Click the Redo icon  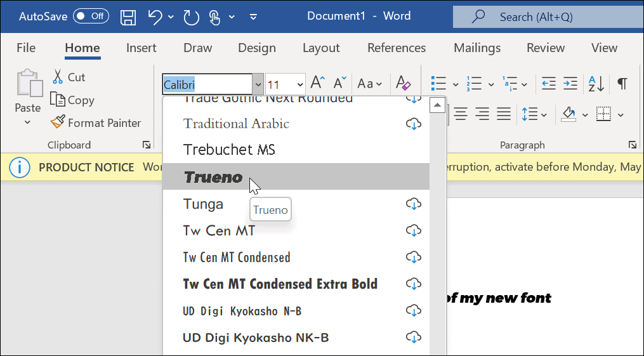pos(191,17)
